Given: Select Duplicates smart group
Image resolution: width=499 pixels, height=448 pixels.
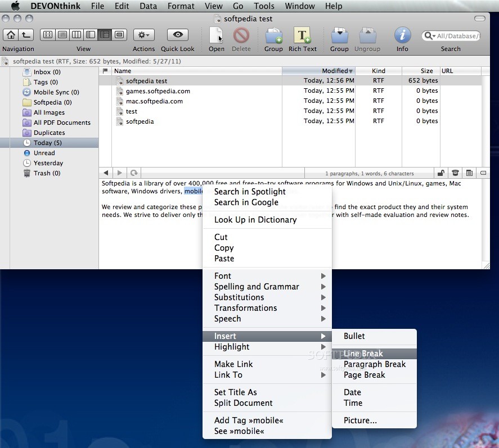Looking at the screenshot, I should point(49,133).
